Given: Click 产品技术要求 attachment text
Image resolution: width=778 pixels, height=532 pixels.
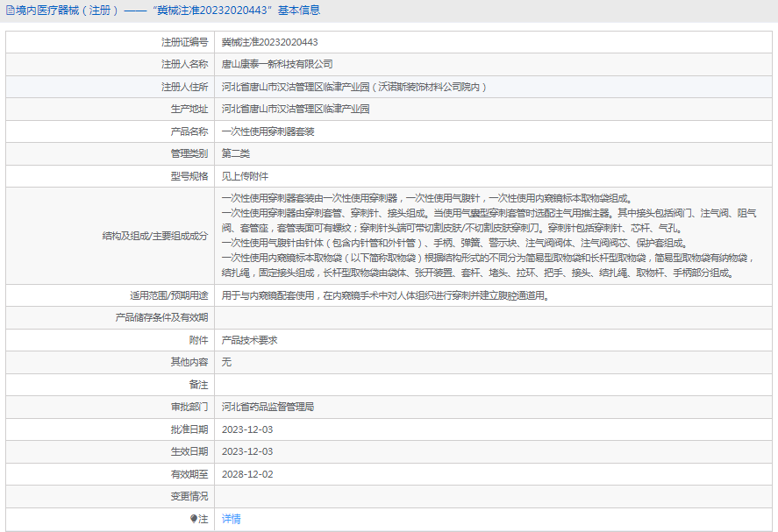Looking at the screenshot, I should [x=250, y=340].
